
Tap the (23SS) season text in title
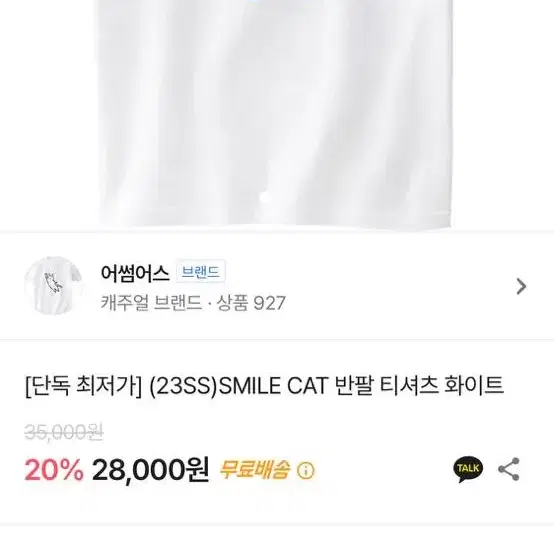point(183,386)
